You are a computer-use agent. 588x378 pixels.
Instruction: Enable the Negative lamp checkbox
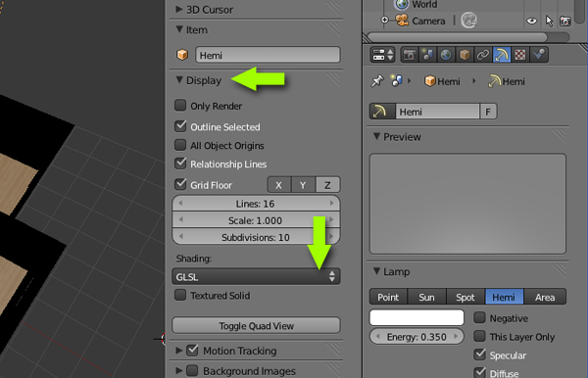coord(479,317)
